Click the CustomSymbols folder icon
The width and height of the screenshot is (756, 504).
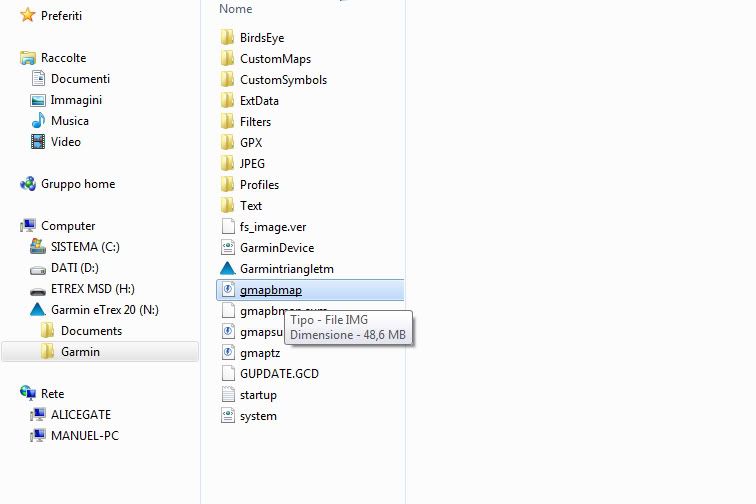click(x=228, y=80)
